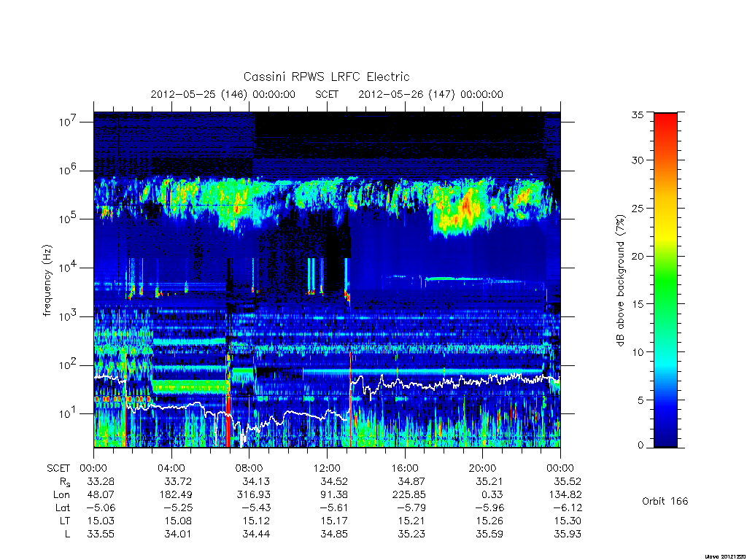Viewport: 747px width, 560px height.
Task: Click the 20:00 time tick label
Action: [482, 469]
